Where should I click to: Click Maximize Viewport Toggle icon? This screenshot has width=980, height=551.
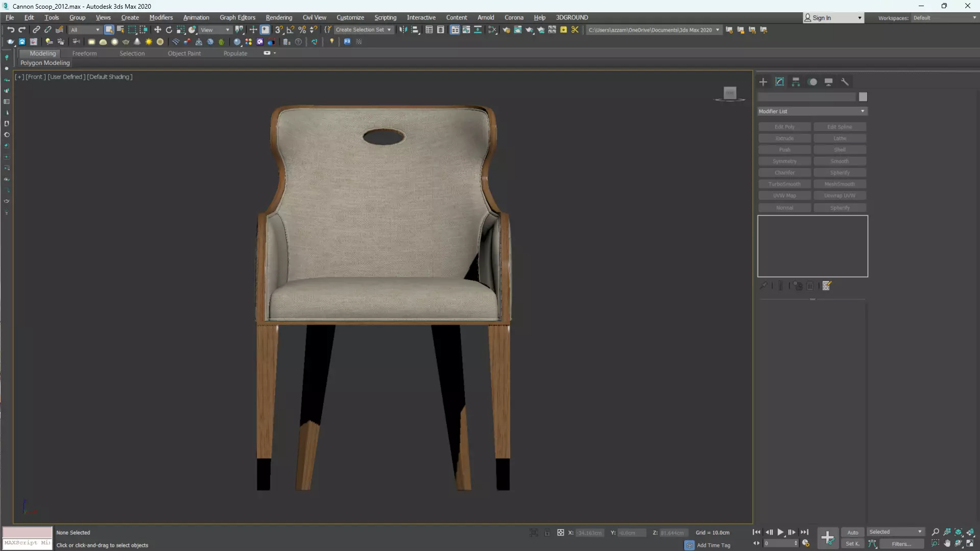click(970, 543)
